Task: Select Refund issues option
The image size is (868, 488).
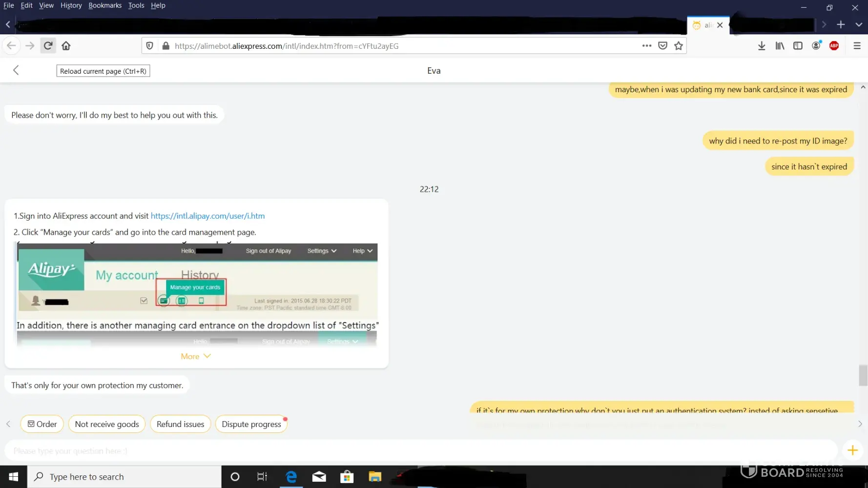Action: [x=181, y=424]
